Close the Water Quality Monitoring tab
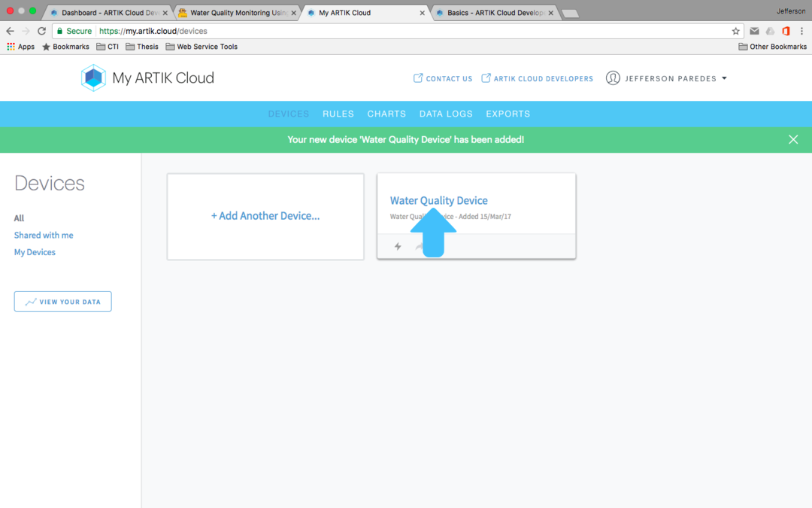Viewport: 812px width, 508px height. (294, 13)
